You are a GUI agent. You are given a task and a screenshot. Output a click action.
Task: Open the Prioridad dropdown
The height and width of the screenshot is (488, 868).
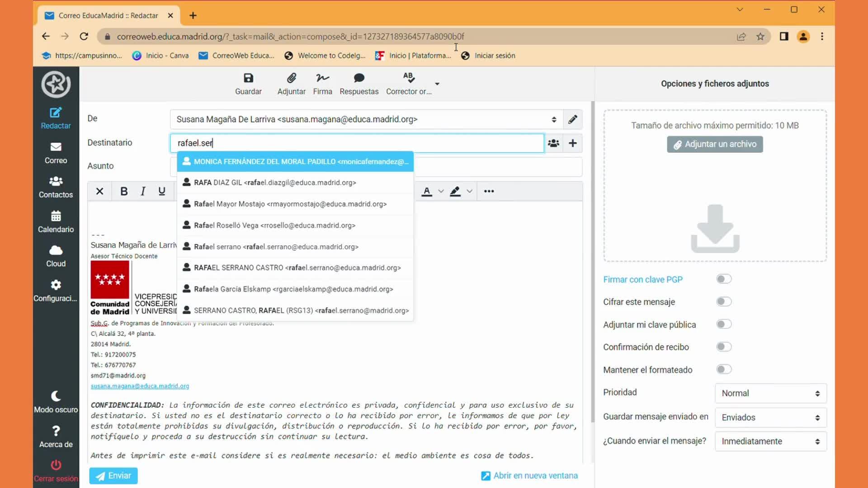(x=770, y=393)
